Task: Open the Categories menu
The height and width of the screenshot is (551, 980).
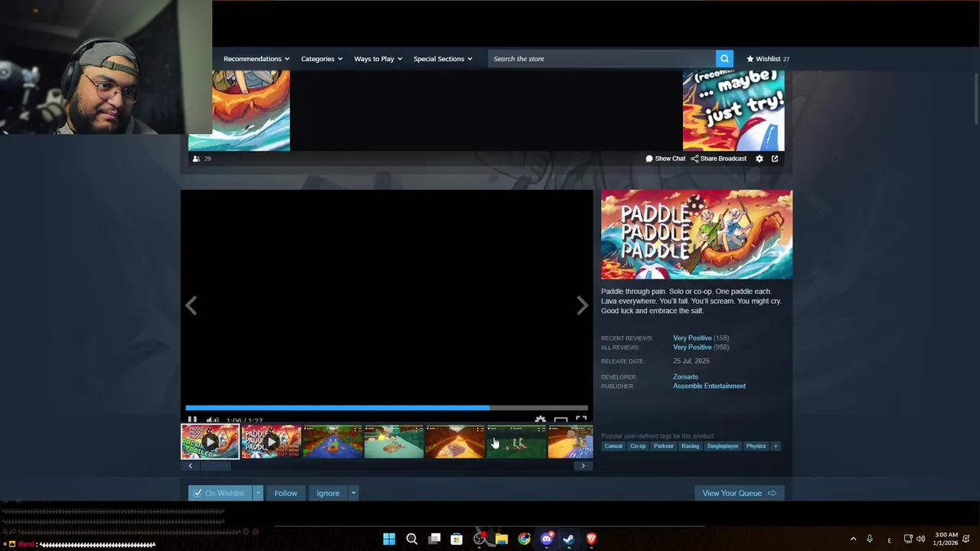Action: pos(322,59)
